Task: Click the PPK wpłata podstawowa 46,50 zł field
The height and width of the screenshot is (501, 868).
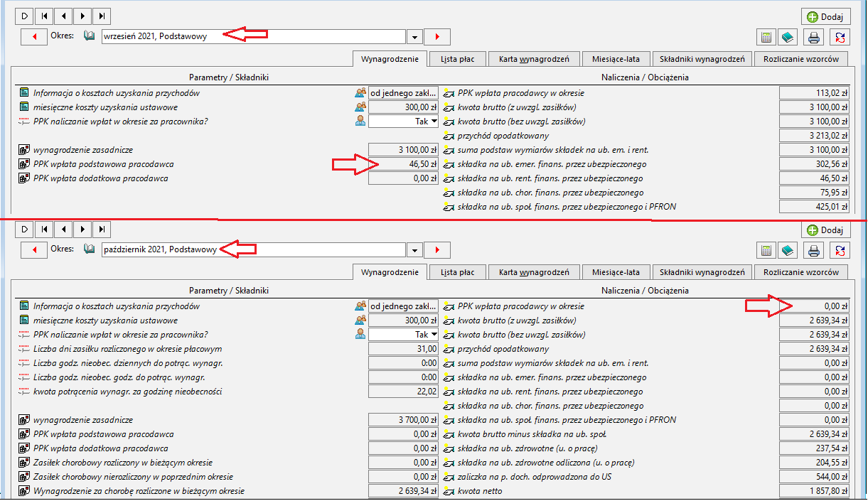Action: click(403, 164)
